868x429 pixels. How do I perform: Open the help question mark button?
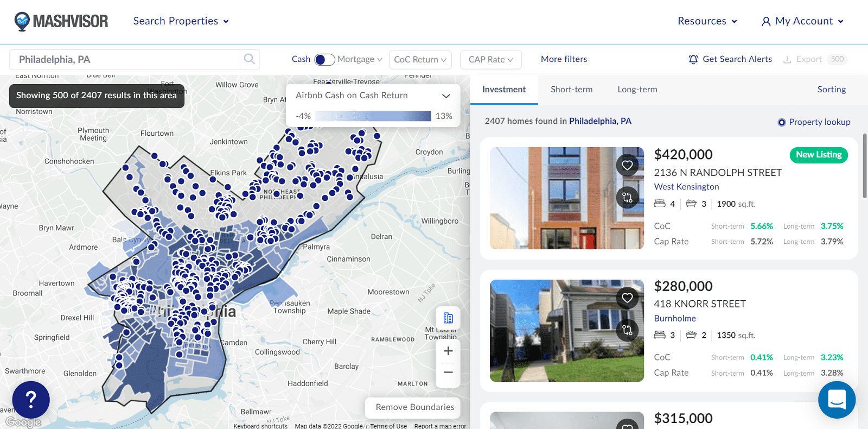[31, 400]
